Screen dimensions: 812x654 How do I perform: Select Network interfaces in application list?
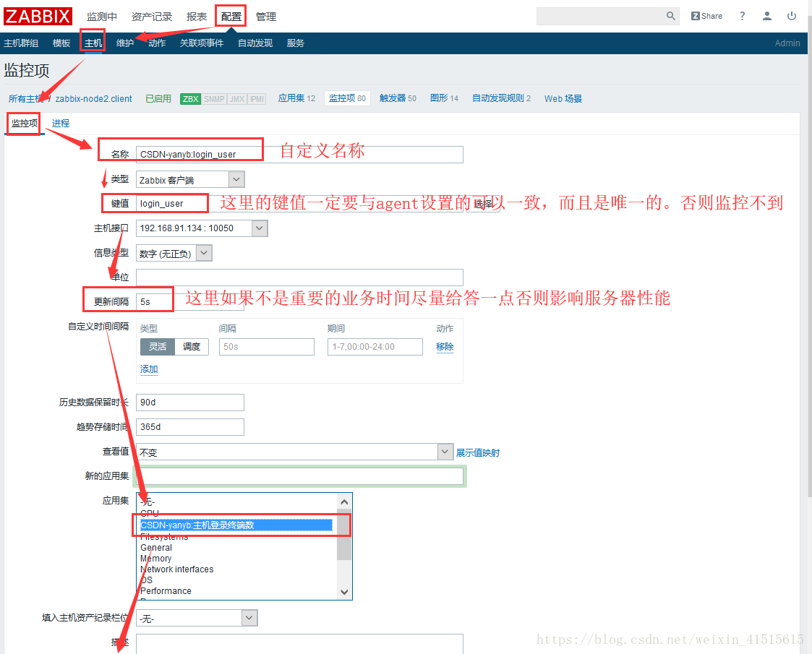[x=176, y=569]
